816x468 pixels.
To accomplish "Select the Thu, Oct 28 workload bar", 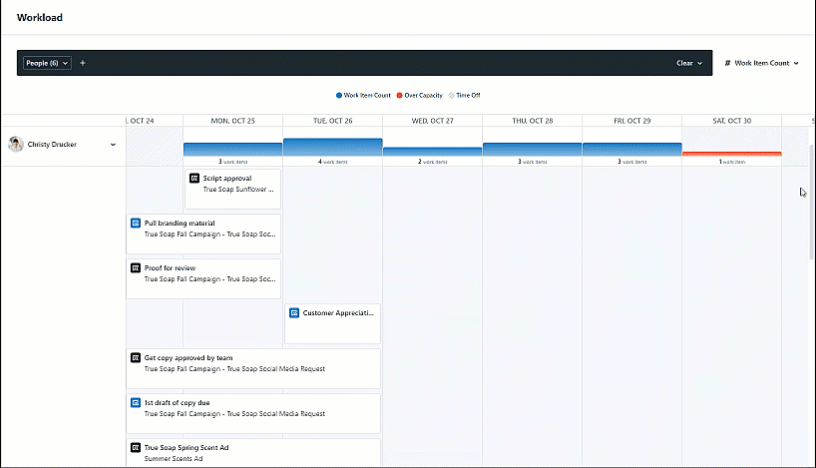I will [532, 149].
